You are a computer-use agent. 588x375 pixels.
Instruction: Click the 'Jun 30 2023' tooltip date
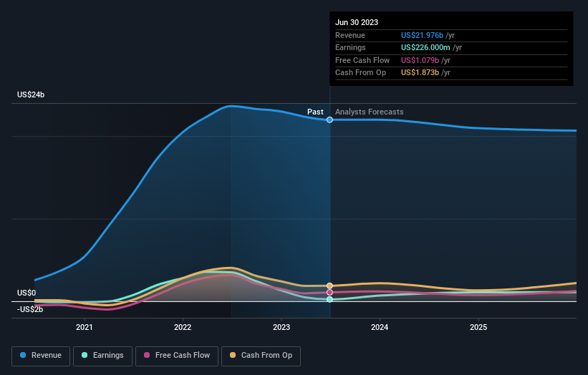tap(357, 22)
